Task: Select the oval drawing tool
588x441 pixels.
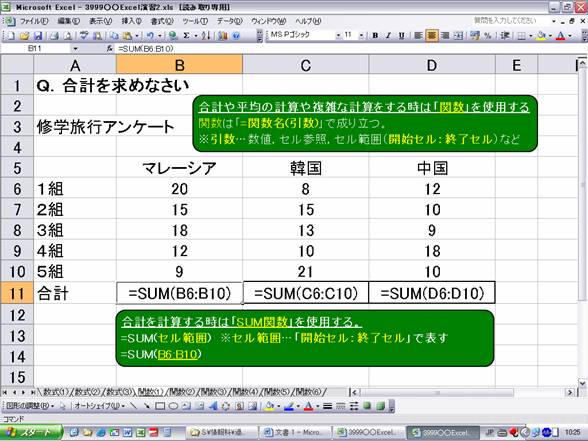Action: (x=173, y=406)
